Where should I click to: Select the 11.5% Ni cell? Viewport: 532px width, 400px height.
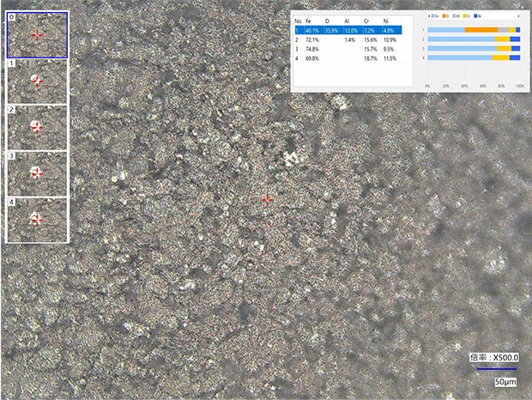(x=390, y=58)
